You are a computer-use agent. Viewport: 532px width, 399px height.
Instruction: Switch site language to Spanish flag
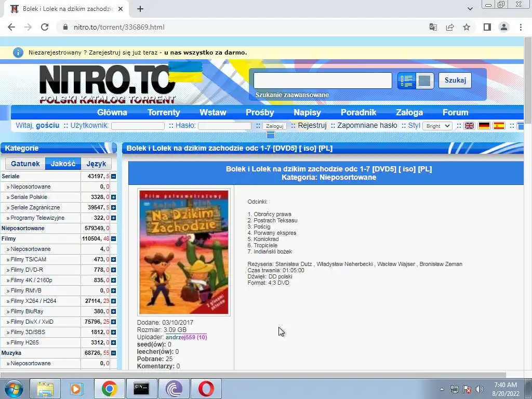(499, 126)
